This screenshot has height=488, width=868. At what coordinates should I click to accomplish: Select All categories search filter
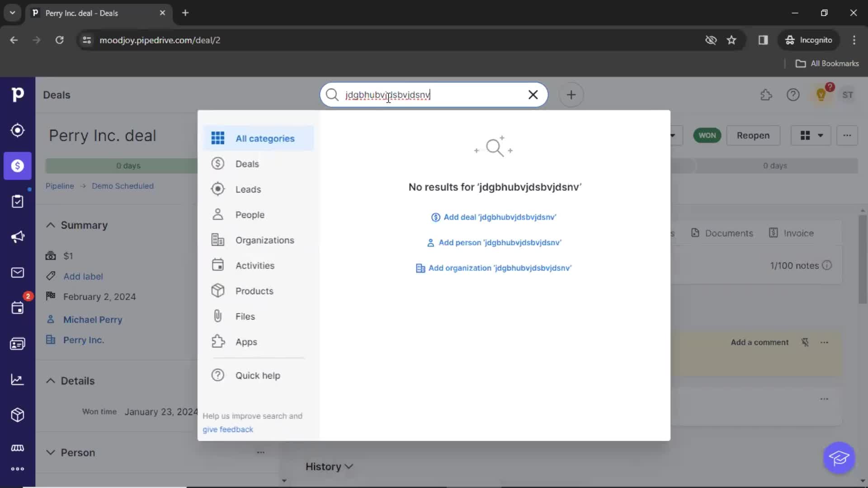point(258,138)
